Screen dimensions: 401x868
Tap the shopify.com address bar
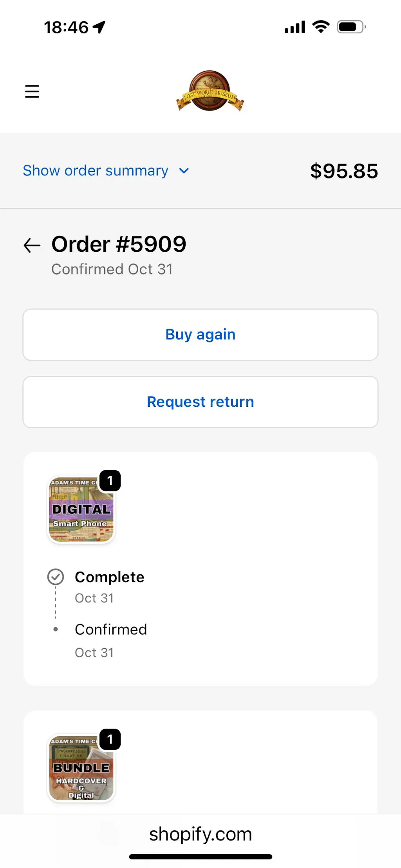coord(200,834)
